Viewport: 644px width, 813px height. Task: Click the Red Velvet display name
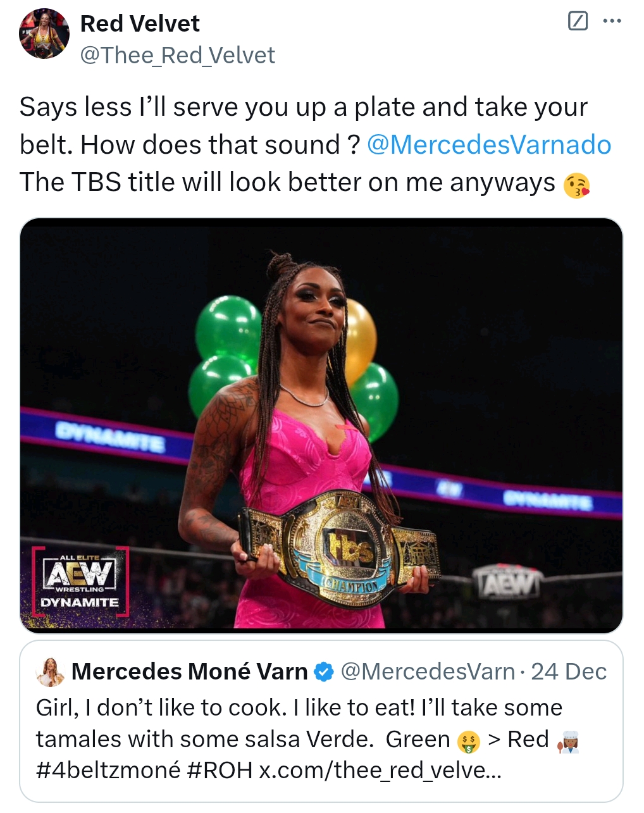click(140, 23)
